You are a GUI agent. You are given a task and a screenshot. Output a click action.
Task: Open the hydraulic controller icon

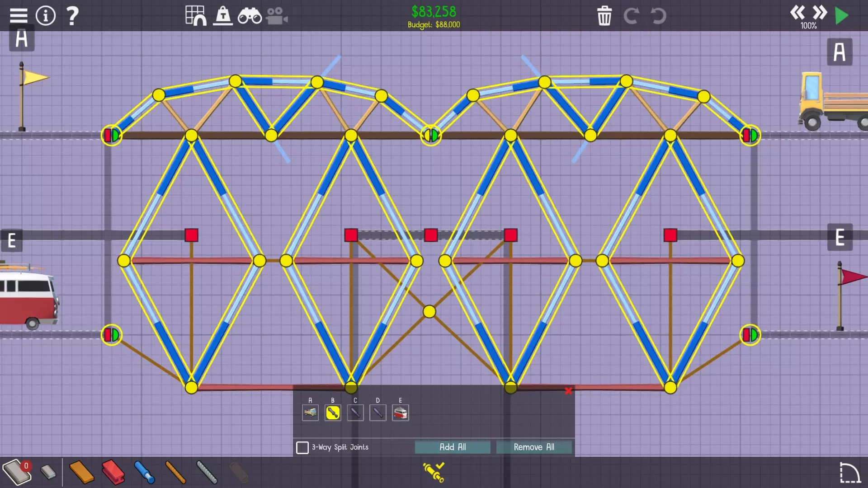click(x=434, y=472)
